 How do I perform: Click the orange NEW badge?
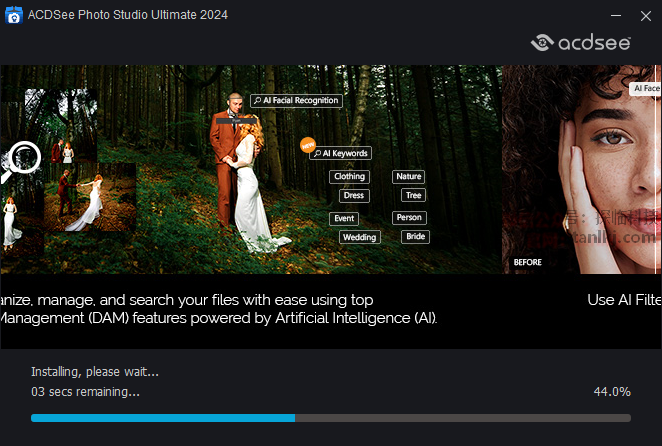(x=308, y=145)
